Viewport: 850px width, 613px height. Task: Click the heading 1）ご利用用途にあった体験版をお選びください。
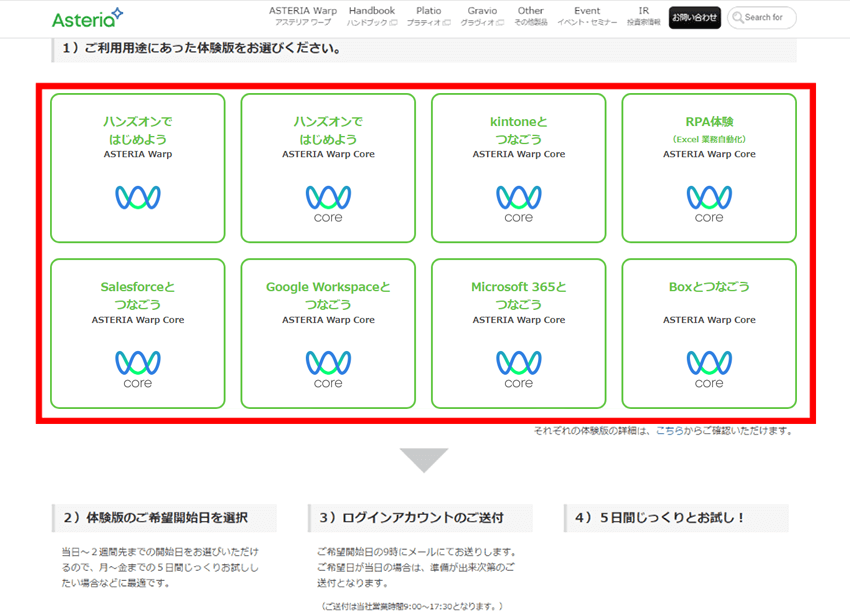[202, 48]
